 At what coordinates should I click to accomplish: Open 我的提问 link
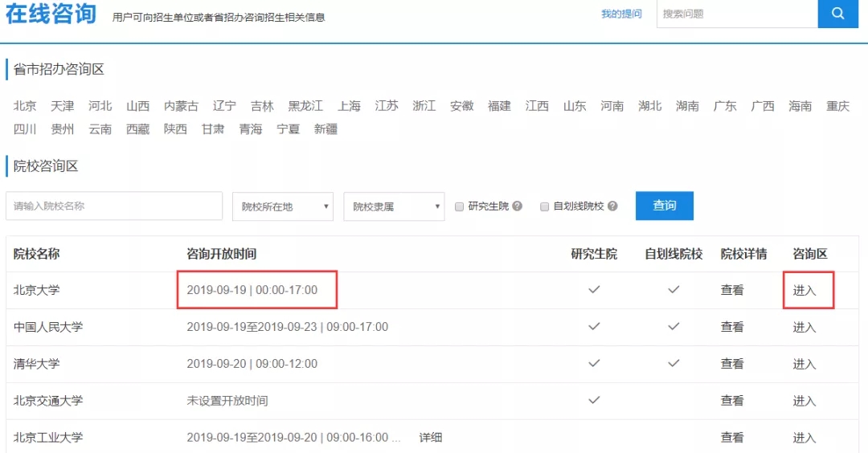(621, 14)
